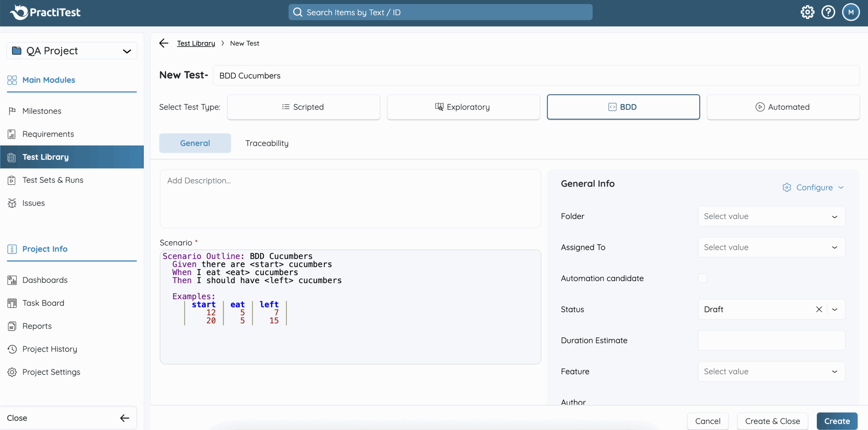
Task: Select Scripted test type
Action: coord(303,107)
